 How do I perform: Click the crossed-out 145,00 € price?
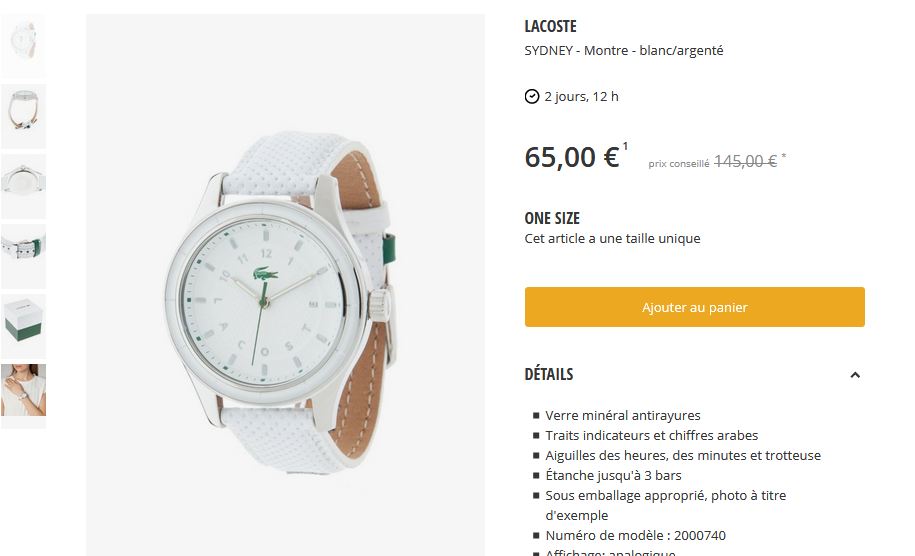pyautogui.click(x=745, y=161)
